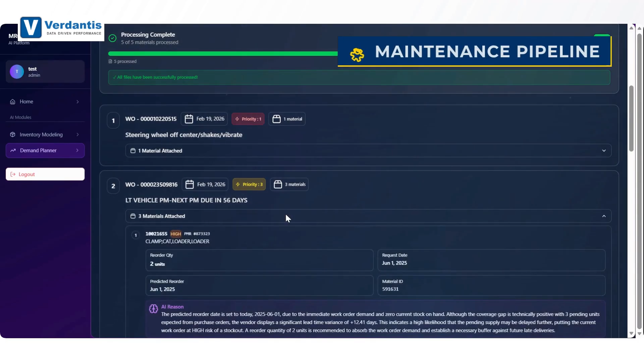Click the inner page scrollbar thumb
The image size is (644, 362).
[x=631, y=119]
